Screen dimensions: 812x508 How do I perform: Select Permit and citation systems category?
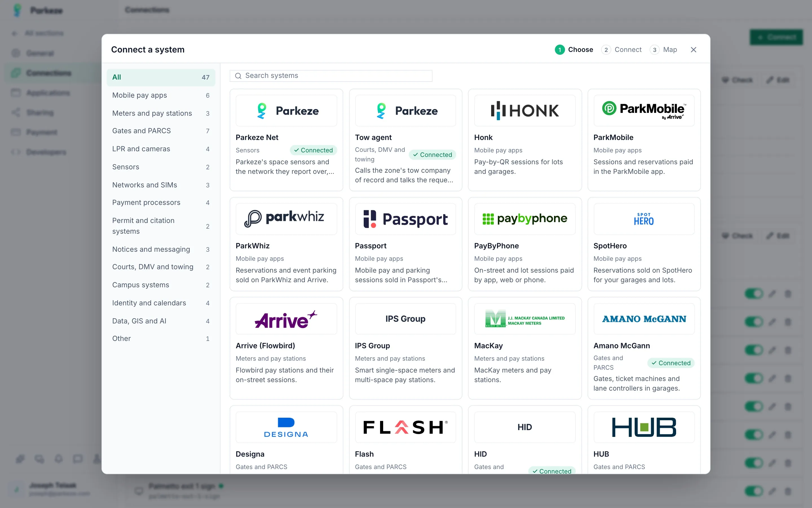(x=161, y=226)
